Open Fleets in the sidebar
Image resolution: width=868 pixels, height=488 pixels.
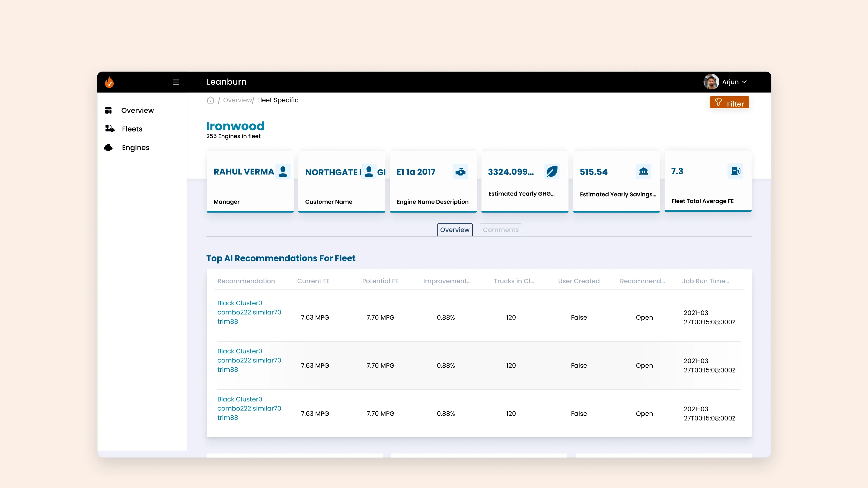tap(132, 129)
